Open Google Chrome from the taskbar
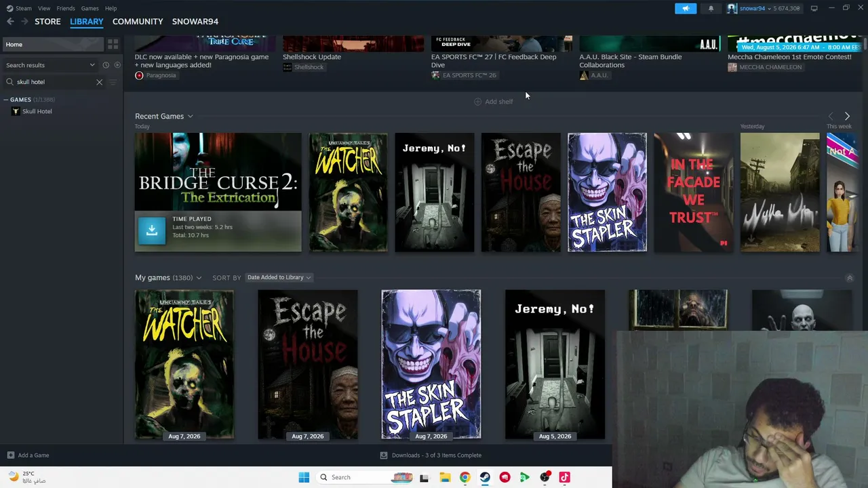Viewport: 868px width, 488px height. pyautogui.click(x=465, y=477)
